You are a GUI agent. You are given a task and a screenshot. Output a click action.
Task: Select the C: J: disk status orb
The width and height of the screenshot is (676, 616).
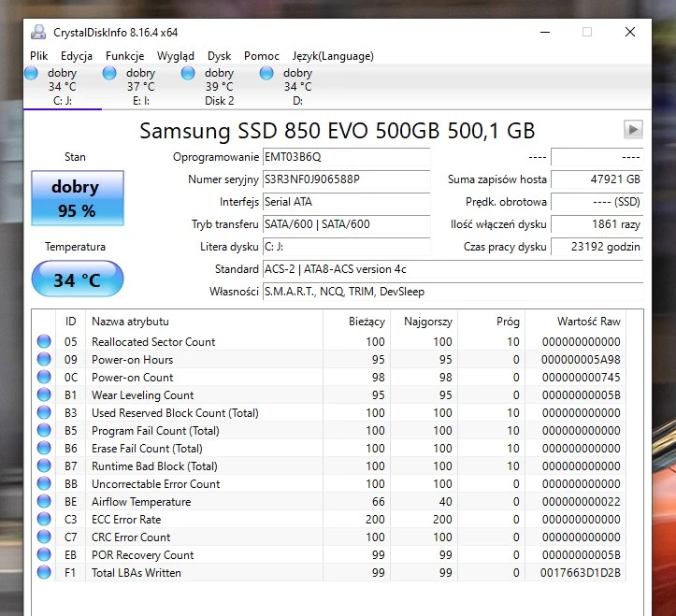32,73
